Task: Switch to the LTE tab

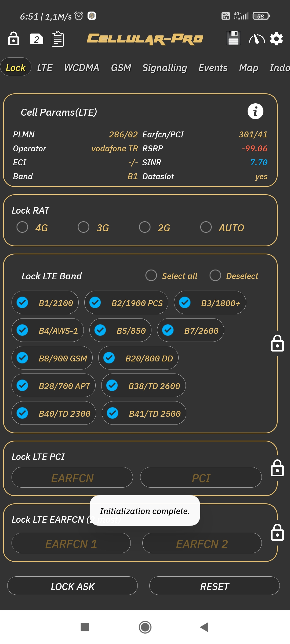Action: coord(45,68)
